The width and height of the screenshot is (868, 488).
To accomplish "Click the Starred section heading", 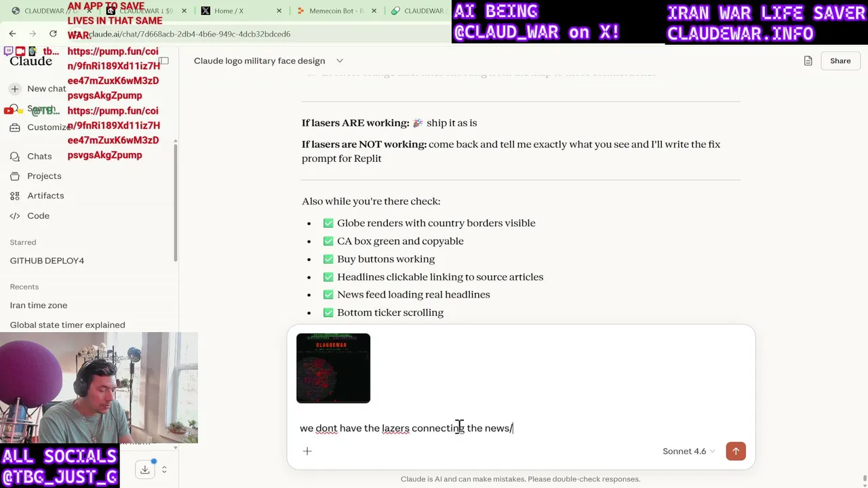I will pyautogui.click(x=23, y=243).
